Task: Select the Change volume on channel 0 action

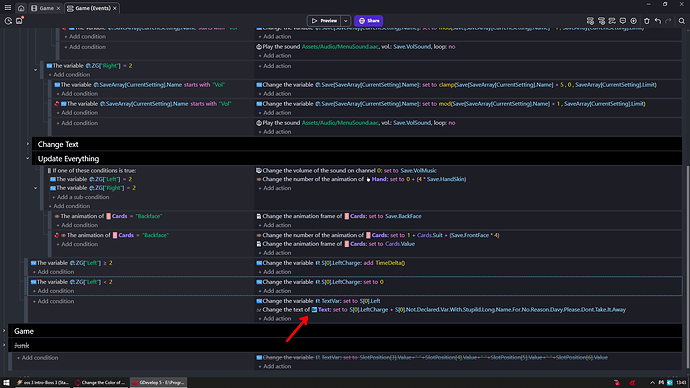Action: coord(347,171)
